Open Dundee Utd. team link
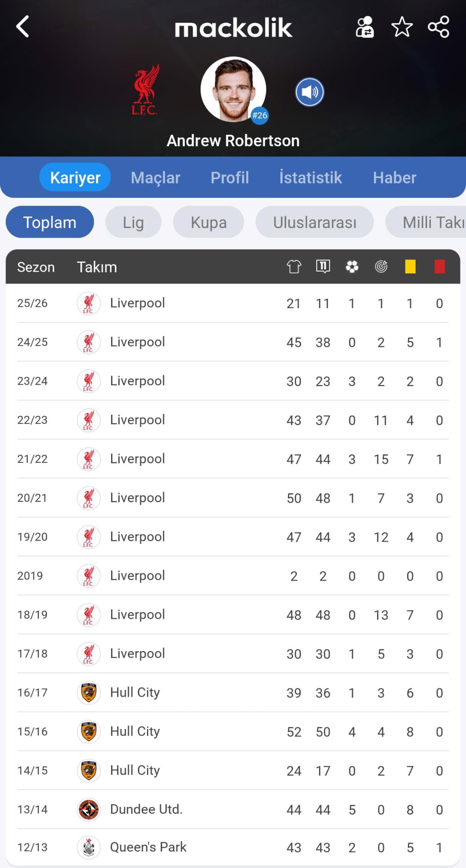466x868 pixels. coord(146,810)
